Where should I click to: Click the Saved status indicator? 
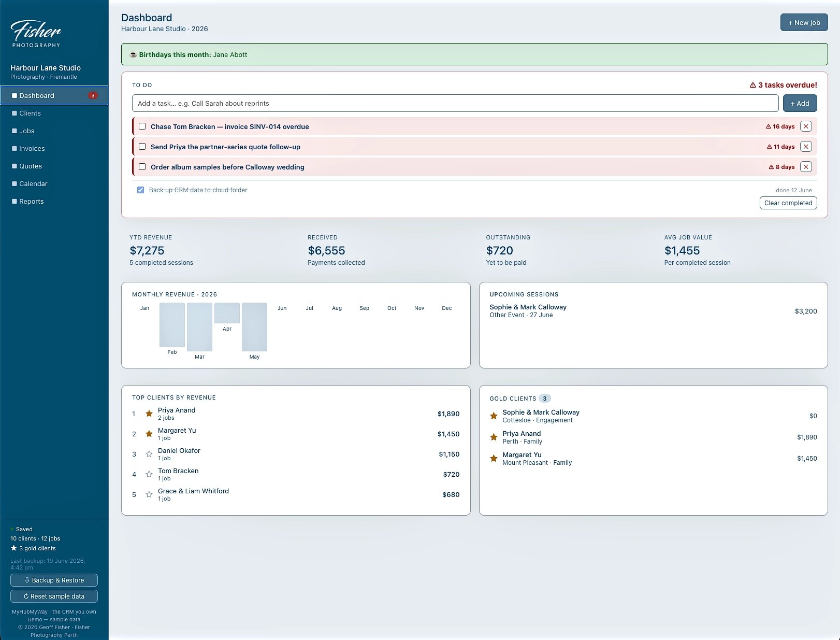[x=22, y=529]
